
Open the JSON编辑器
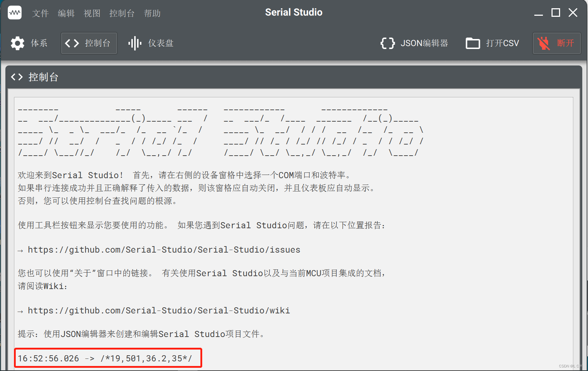(x=414, y=43)
